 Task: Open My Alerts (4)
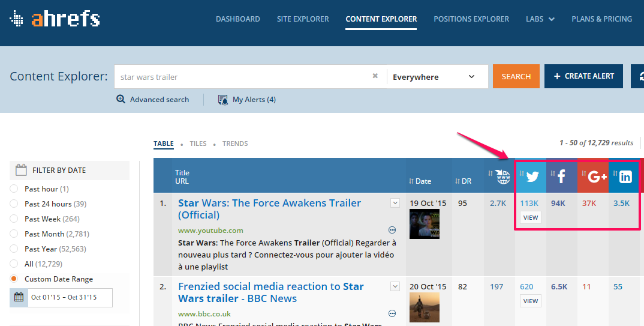tap(254, 100)
